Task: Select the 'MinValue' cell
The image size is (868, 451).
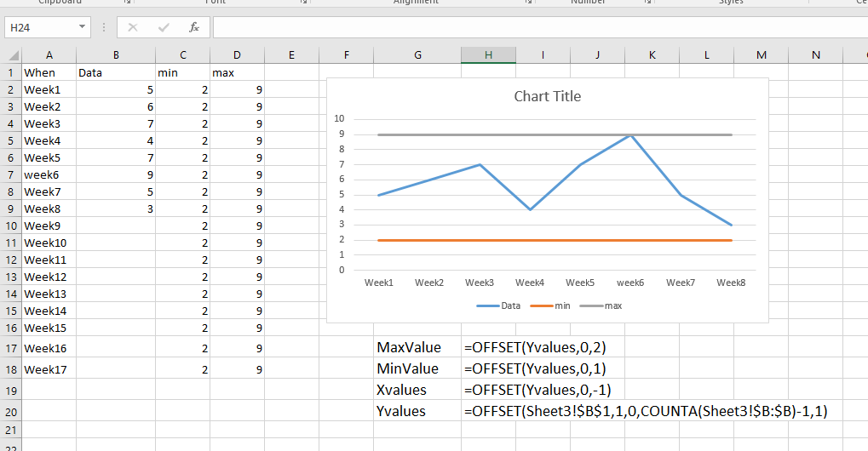Action: 417,368
